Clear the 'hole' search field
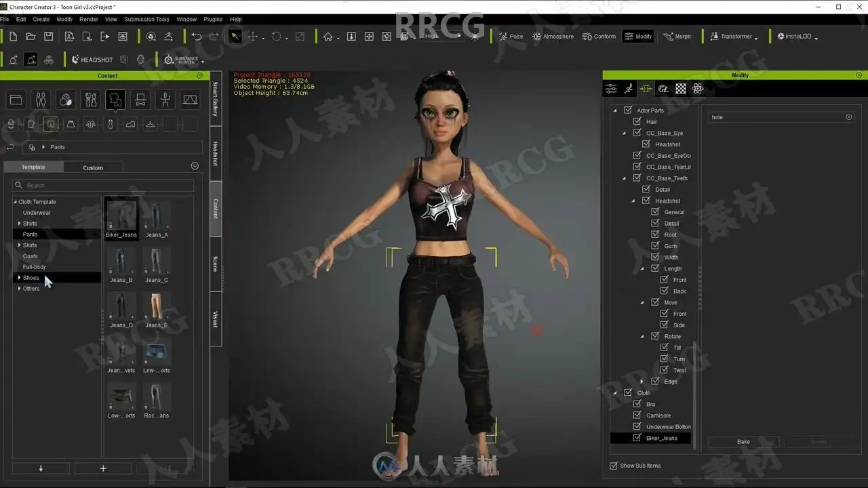Viewport: 868px width, 488px height. (x=848, y=117)
